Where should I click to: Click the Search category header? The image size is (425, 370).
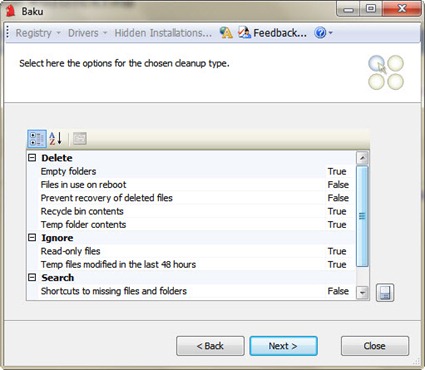pos(58,277)
